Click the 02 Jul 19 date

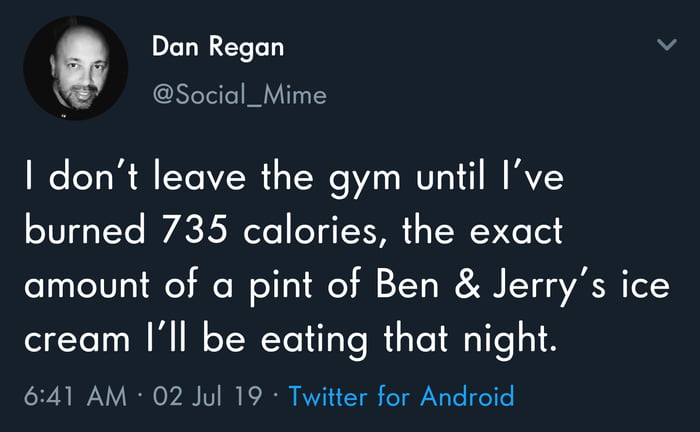(207, 397)
